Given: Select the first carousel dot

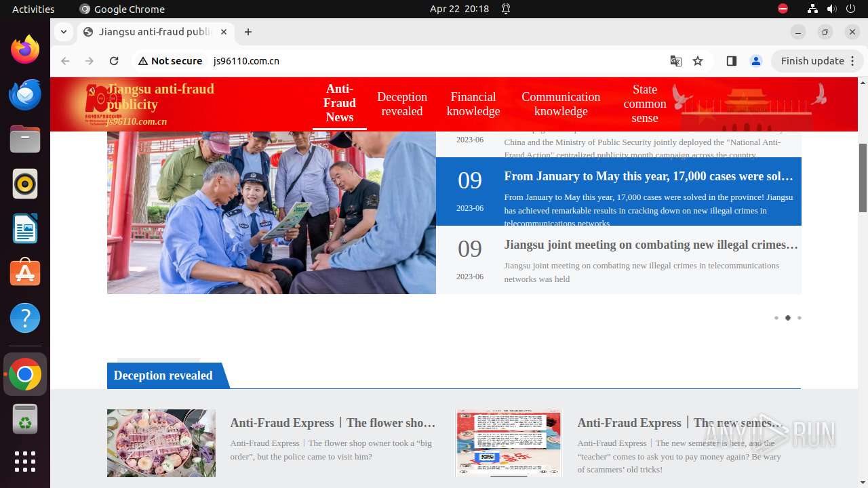Looking at the screenshot, I should 776,318.
